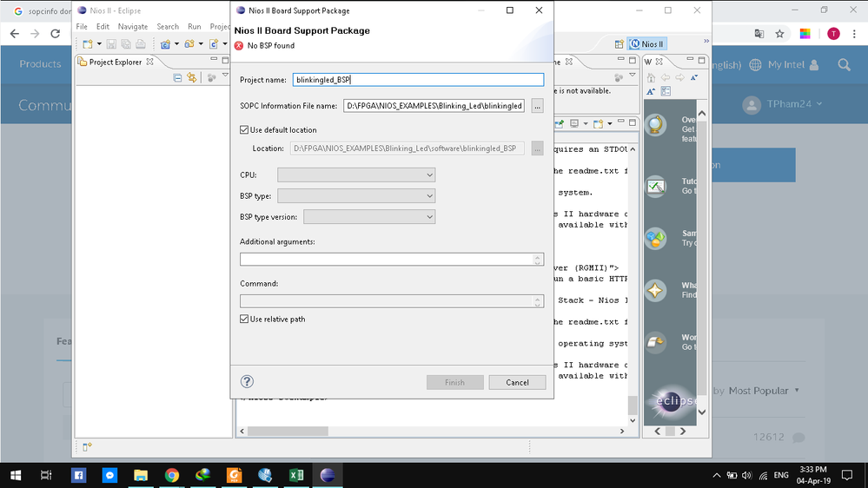Click the New source folder toolbar icon

point(189,44)
